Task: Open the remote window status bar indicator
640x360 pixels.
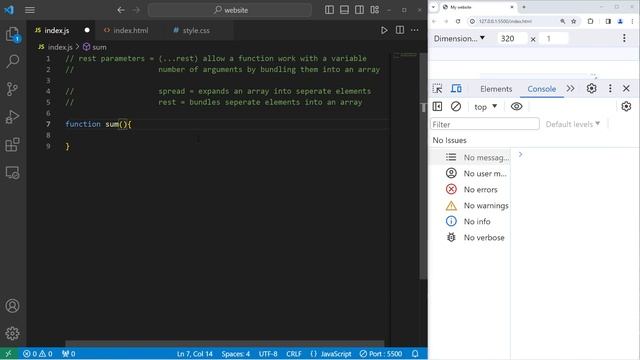Action: (x=9, y=354)
